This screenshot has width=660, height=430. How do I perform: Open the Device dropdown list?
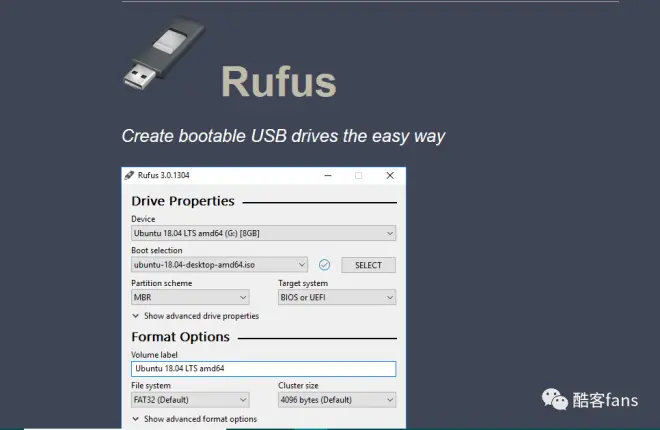263,233
